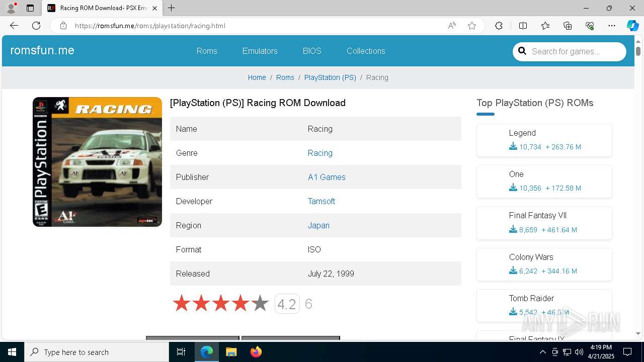
Task: Open Read aloud icon in address bar
Action: 452,26
